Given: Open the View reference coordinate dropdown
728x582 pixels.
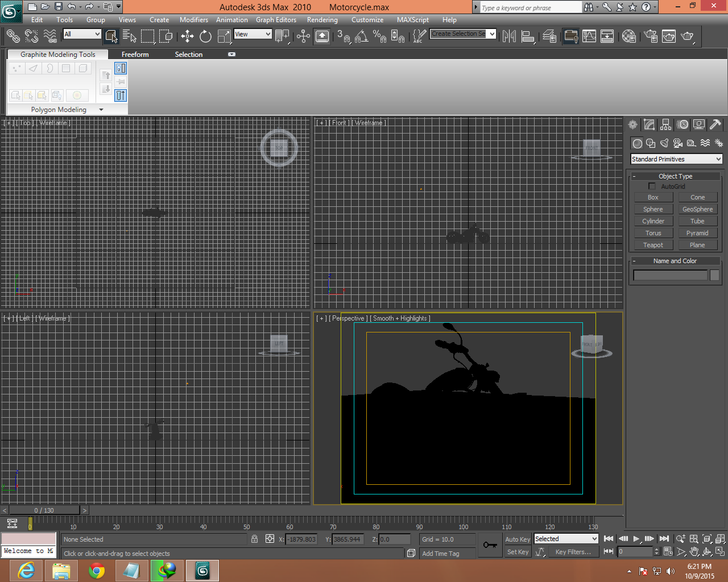Looking at the screenshot, I should click(x=253, y=34).
